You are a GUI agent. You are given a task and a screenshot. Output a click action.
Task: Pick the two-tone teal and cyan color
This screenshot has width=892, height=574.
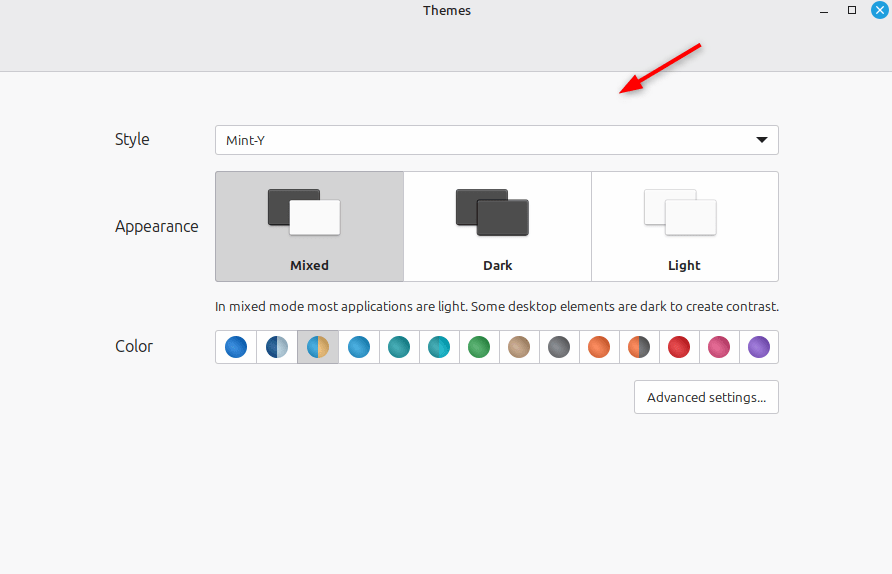439,347
